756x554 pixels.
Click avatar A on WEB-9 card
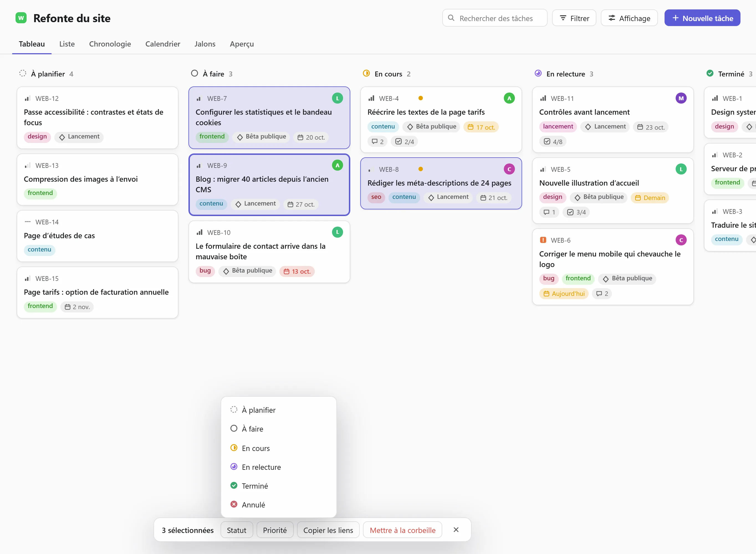(337, 165)
